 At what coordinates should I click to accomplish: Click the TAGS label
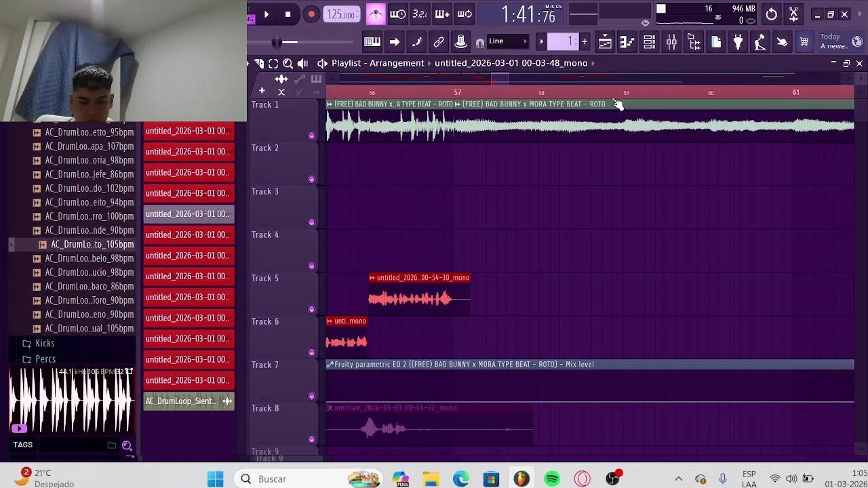pos(22,445)
